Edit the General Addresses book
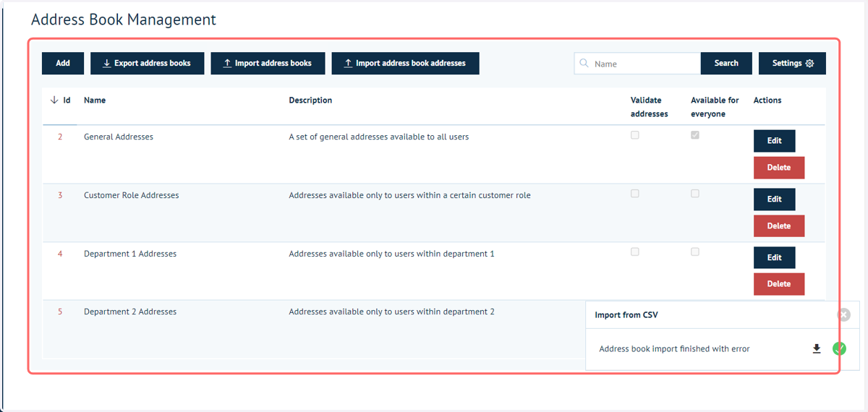Viewport: 868px width, 412px height. [x=774, y=141]
